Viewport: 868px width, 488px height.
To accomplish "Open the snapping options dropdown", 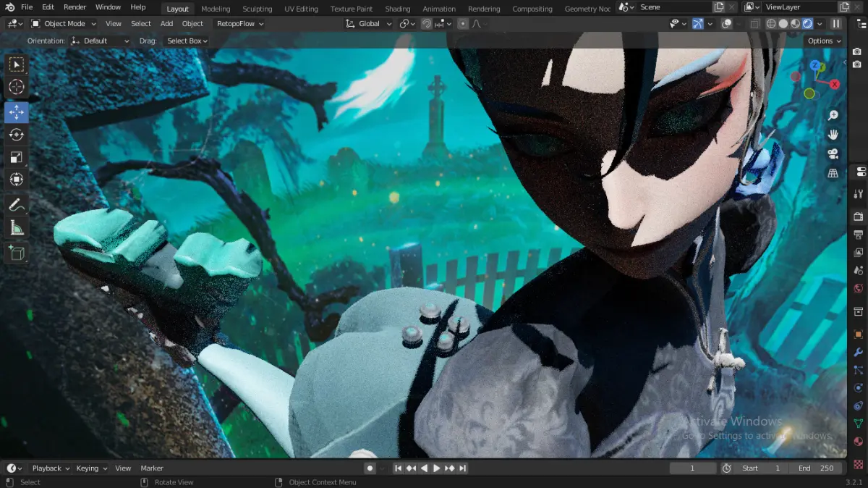I will 444,23.
